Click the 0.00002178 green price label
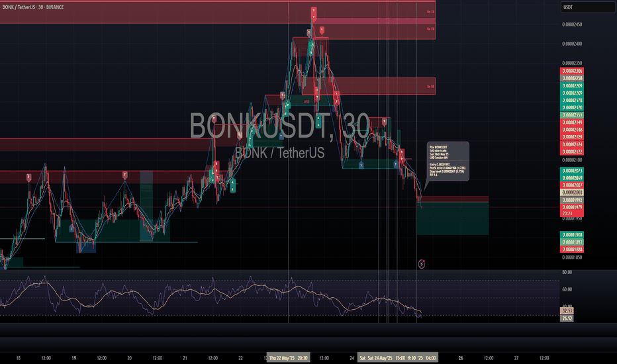The width and height of the screenshot is (617, 364). tap(572, 101)
